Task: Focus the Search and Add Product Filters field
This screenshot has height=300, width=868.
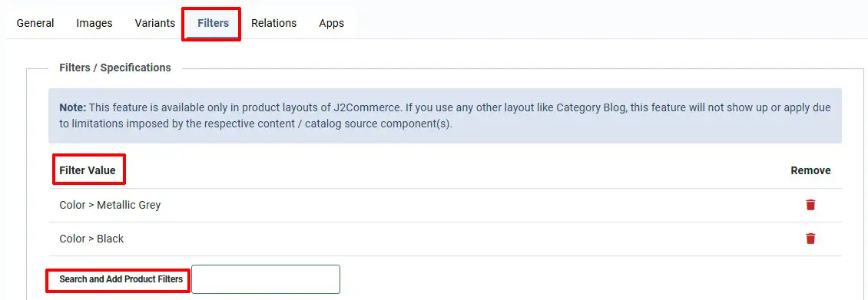Action: (x=266, y=279)
